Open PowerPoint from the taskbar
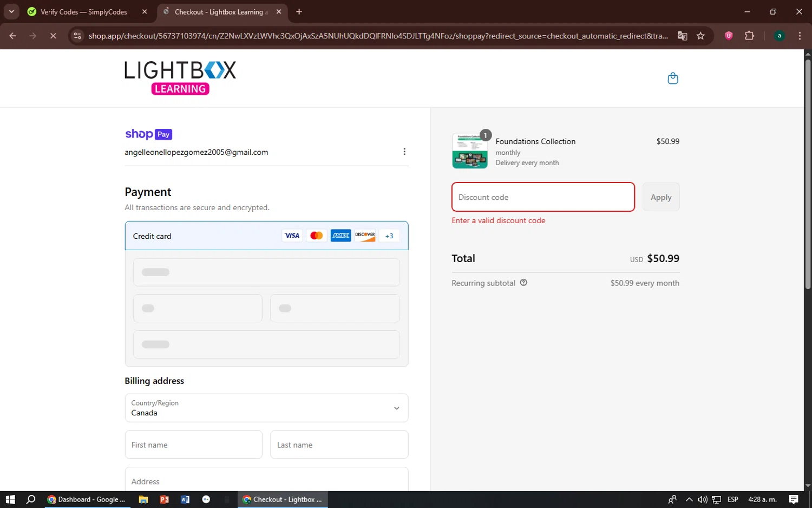This screenshot has height=508, width=812. point(165,499)
